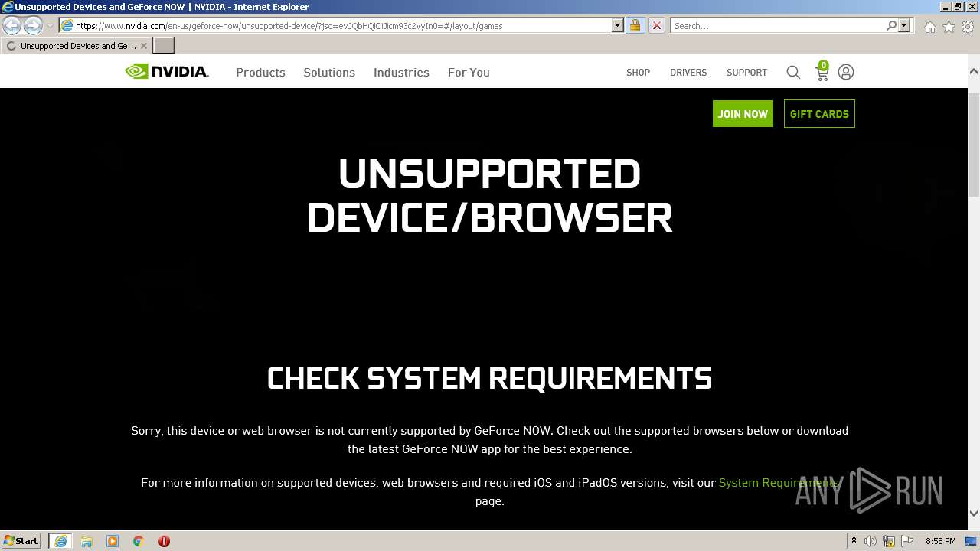Open the Internet Explorer taskbar icon
Image resolution: width=980 pixels, height=551 pixels.
tap(60, 541)
